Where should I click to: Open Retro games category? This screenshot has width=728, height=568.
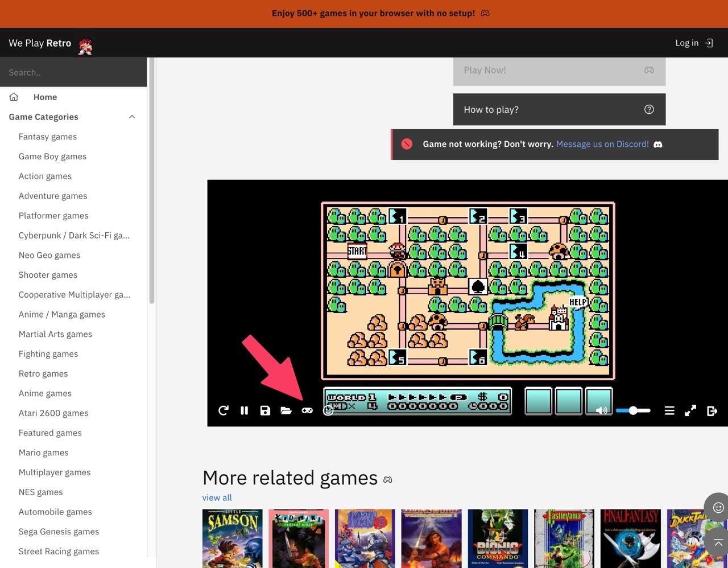(43, 373)
